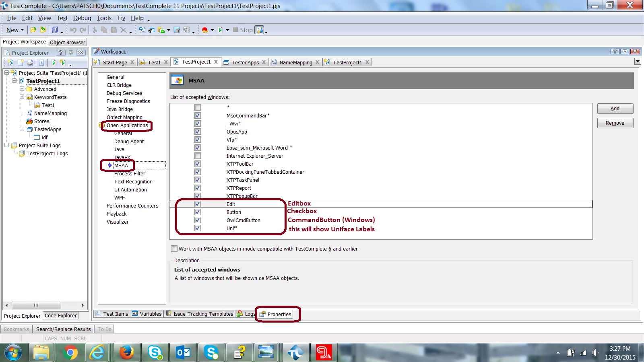
Task: Uncheck the OwiCmdButton checkbox
Action: point(198,220)
